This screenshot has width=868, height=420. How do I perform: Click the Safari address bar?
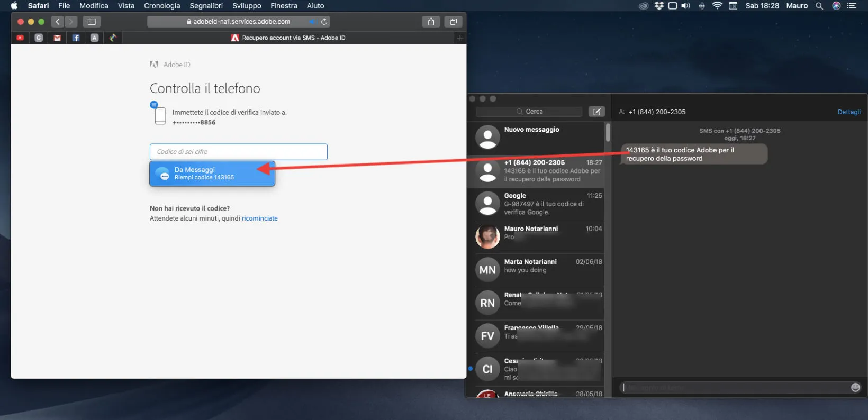239,22
